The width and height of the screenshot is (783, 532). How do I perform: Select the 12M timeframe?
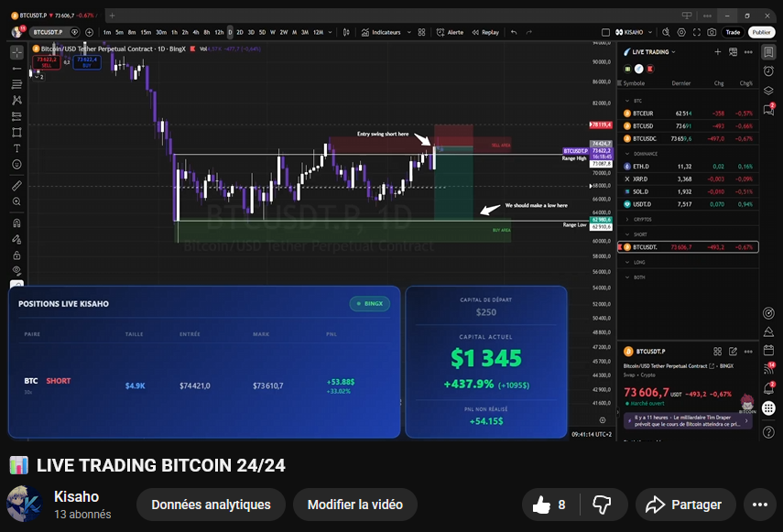(318, 32)
